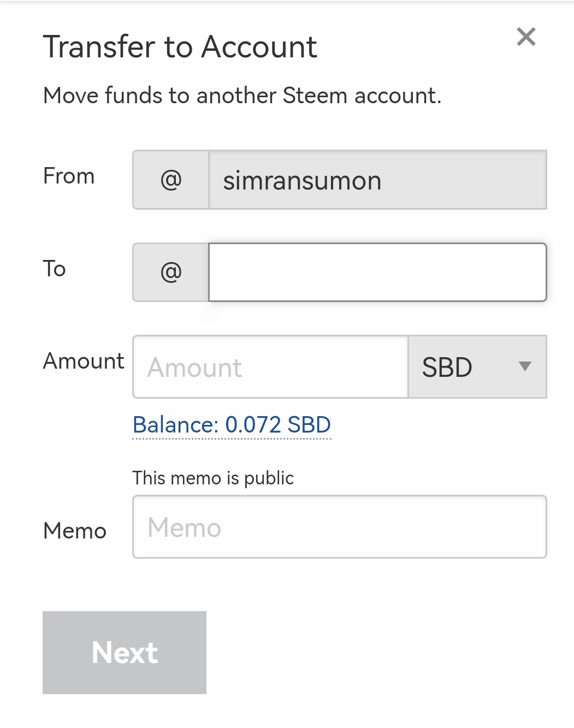The image size is (574, 728).
Task: Click the This memo is public note
Action: [213, 478]
